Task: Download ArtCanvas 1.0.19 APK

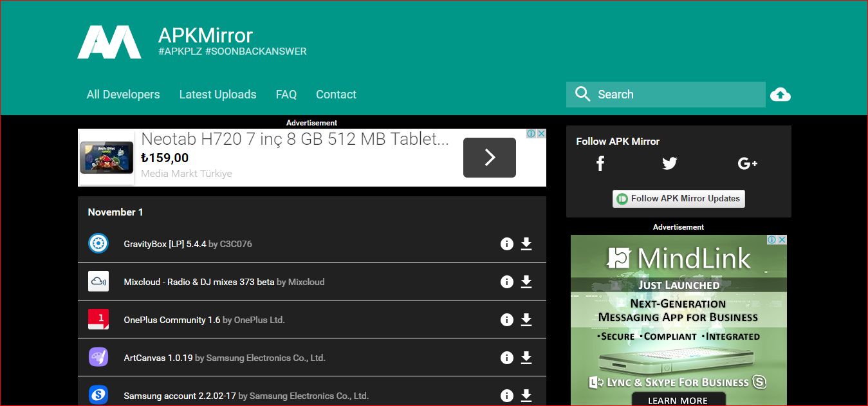Action: click(526, 358)
